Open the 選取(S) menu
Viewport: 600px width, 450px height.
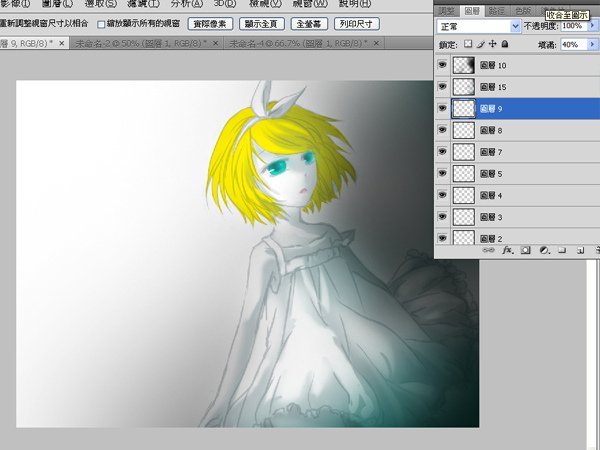tap(101, 3)
